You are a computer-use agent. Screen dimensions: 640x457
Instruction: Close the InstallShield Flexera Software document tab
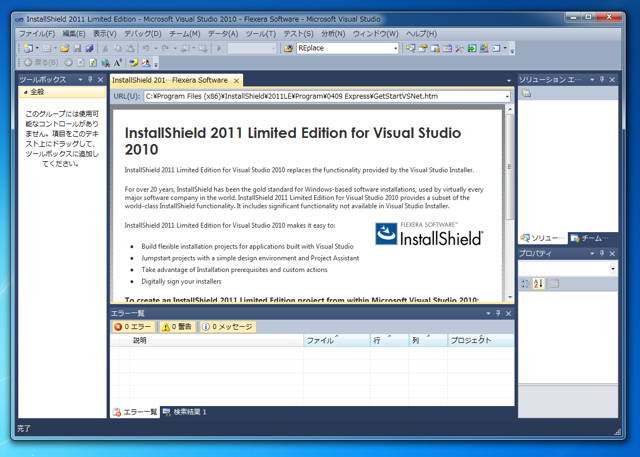(x=236, y=81)
